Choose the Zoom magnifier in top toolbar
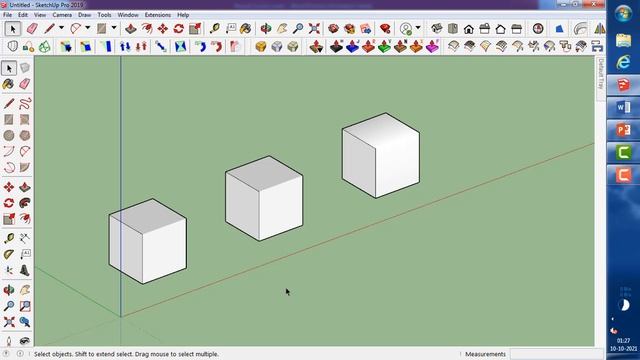640x360 pixels. click(x=298, y=29)
